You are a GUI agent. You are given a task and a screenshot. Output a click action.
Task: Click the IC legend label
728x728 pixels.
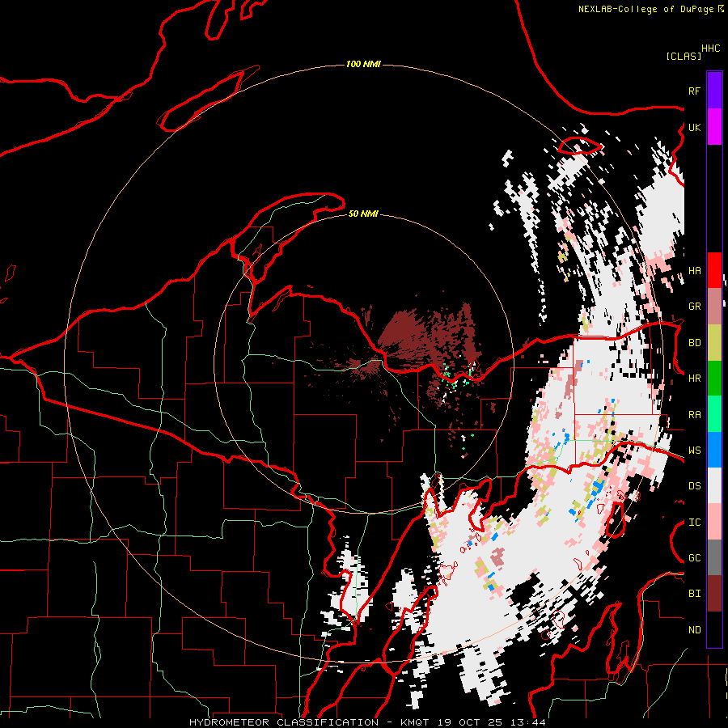click(x=694, y=523)
